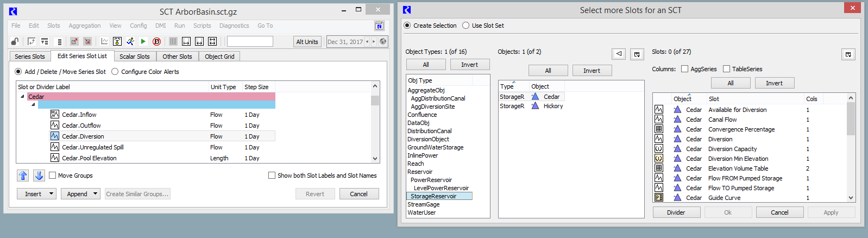Click the left triangle button above Objects list

coord(618,54)
